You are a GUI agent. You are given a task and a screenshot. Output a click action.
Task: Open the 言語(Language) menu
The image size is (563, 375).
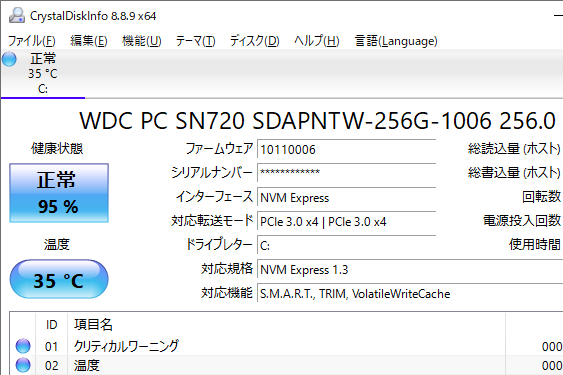click(x=396, y=41)
